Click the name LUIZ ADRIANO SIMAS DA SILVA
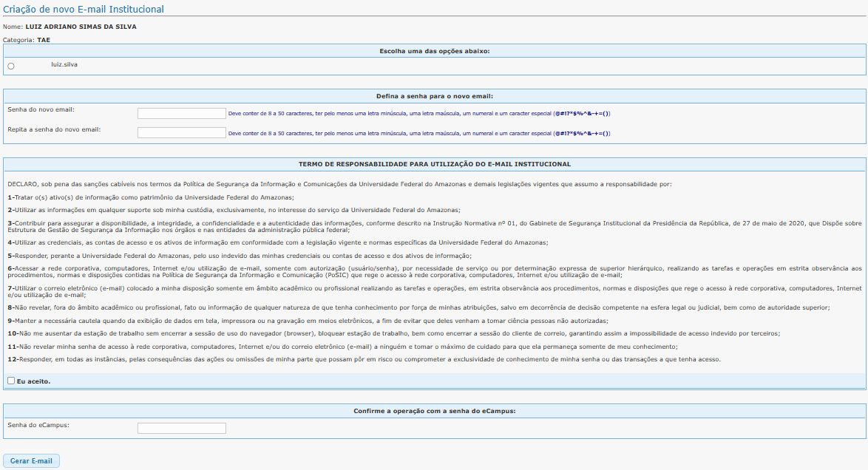The image size is (868, 470). [x=81, y=27]
